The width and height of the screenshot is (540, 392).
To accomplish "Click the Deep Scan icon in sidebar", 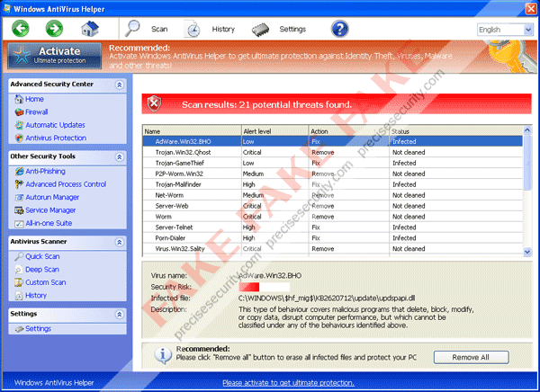I will [19, 270].
